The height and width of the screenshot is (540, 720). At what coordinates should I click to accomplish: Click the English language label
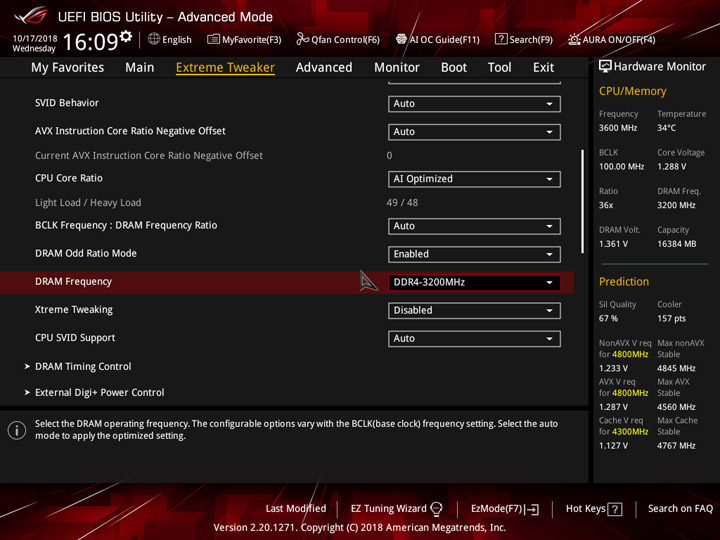pyautogui.click(x=177, y=39)
